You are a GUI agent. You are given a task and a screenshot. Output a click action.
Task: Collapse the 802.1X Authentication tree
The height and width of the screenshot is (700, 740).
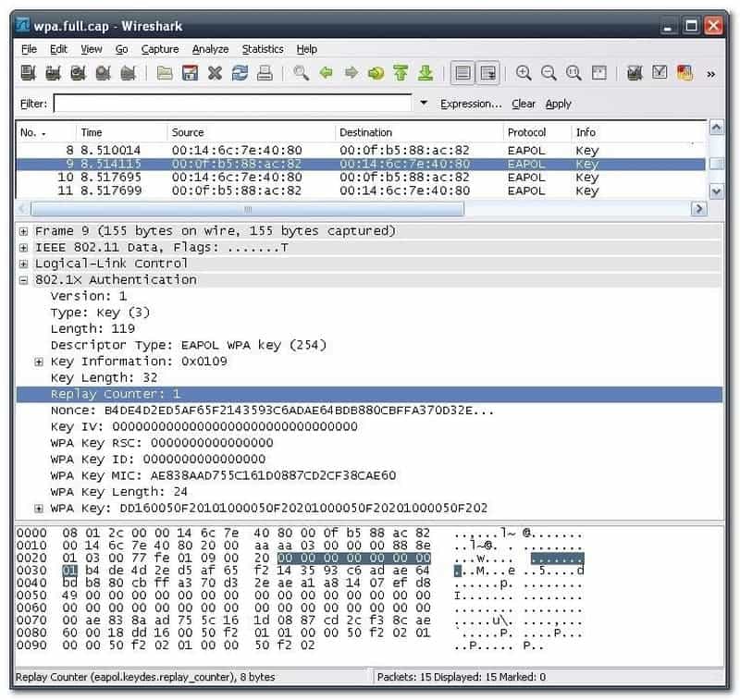23,279
